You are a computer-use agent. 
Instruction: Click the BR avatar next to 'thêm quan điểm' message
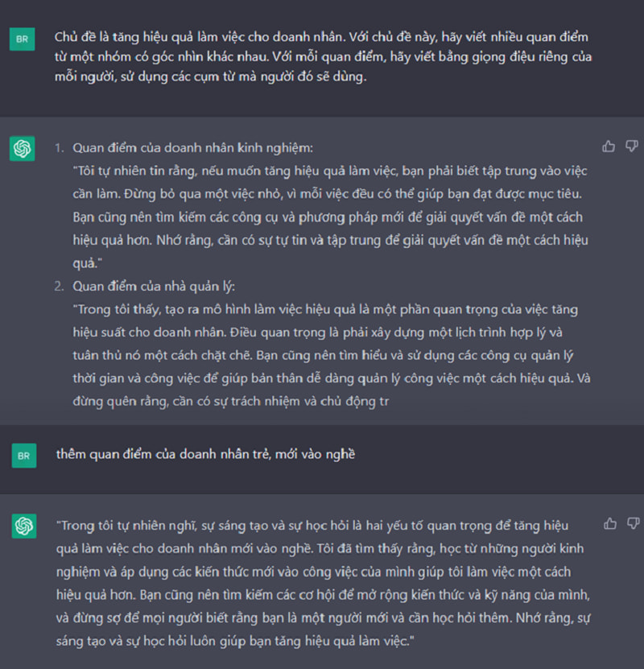point(24,456)
